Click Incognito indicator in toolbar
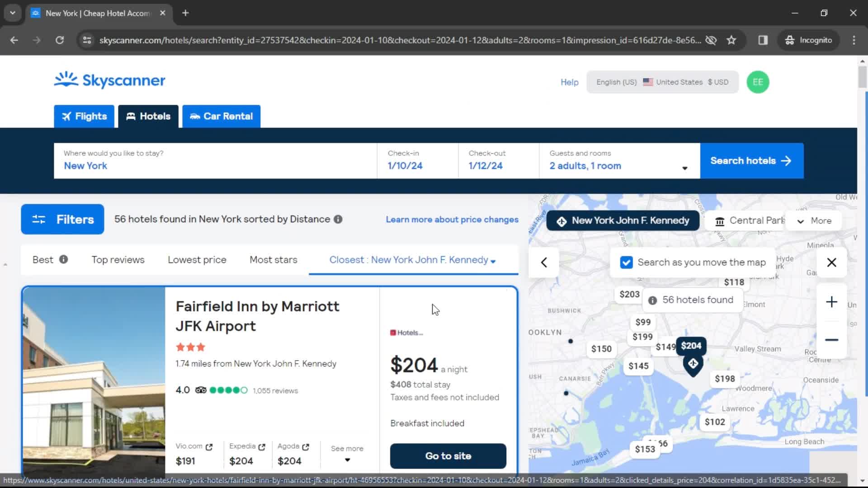Viewport: 868px width, 488px height. pos(809,40)
